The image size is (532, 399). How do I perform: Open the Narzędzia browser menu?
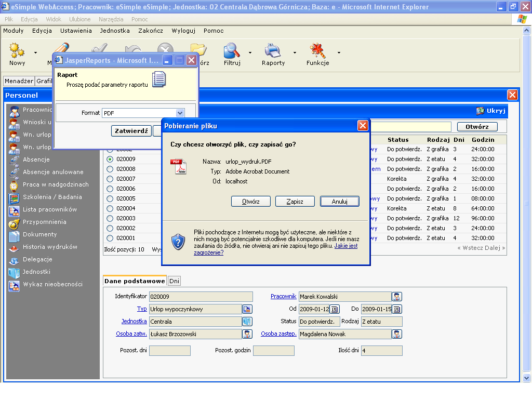tap(111, 19)
